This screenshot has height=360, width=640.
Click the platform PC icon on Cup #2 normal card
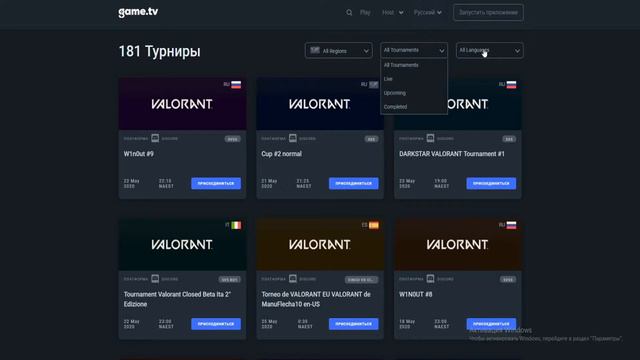click(293, 138)
